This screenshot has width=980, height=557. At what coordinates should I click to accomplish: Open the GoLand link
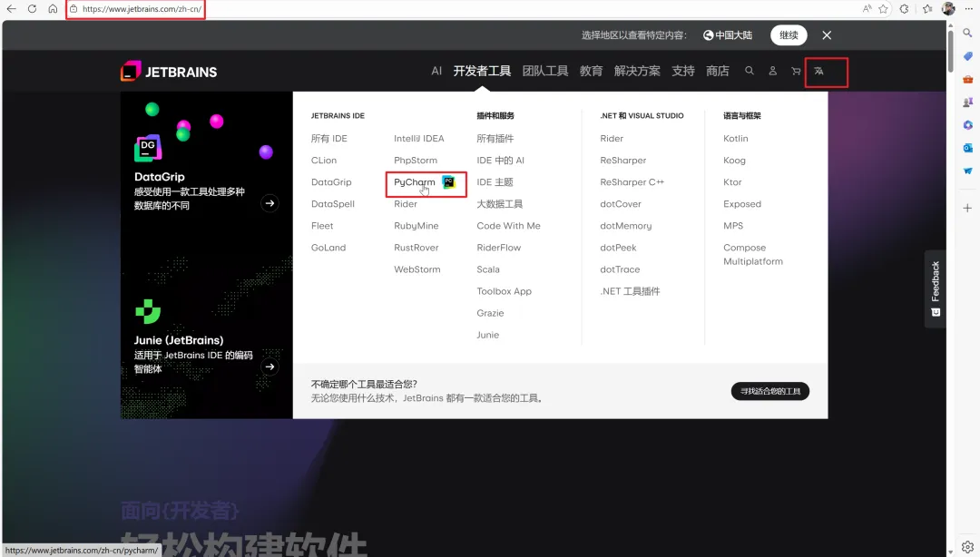328,248
